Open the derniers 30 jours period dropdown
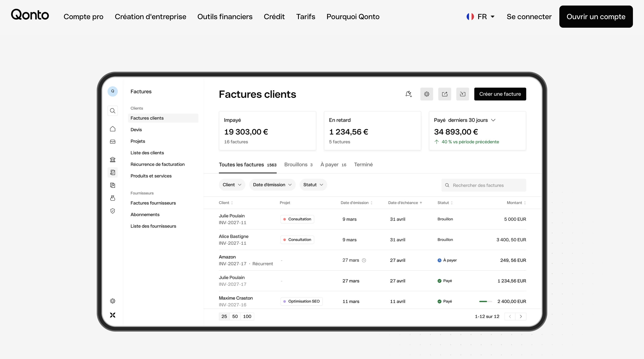Viewport: 644px width, 359px height. pos(471,120)
